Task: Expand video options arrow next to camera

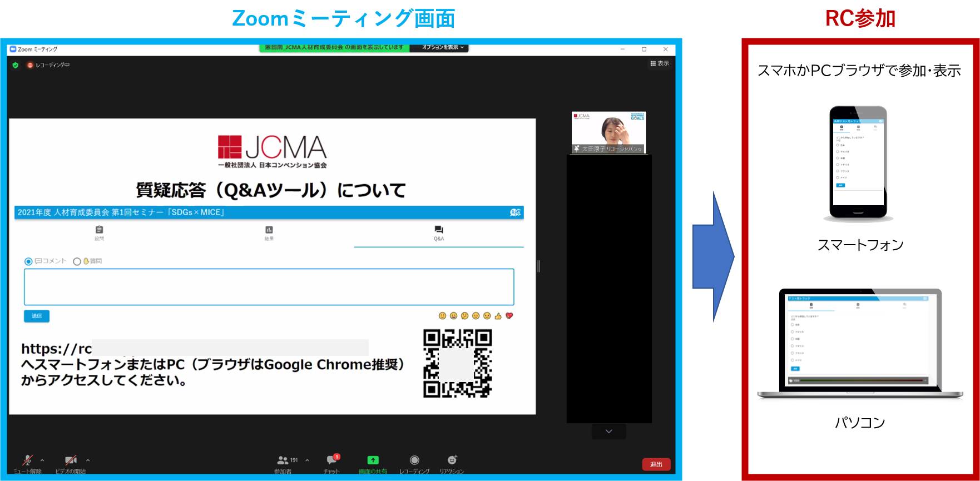Action: [x=88, y=460]
